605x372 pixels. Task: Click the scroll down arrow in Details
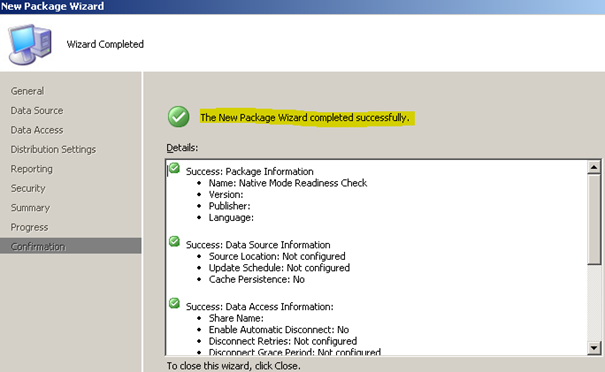(594, 348)
